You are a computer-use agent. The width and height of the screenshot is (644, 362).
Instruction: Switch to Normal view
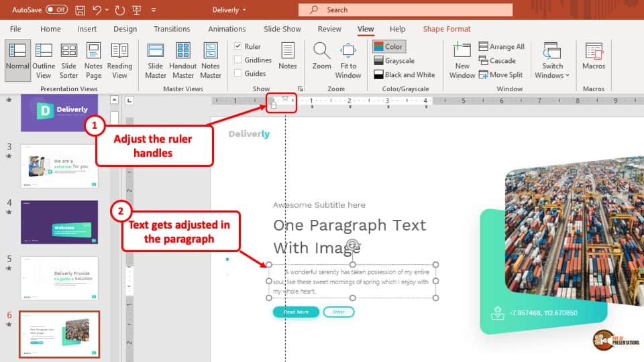[x=17, y=60]
